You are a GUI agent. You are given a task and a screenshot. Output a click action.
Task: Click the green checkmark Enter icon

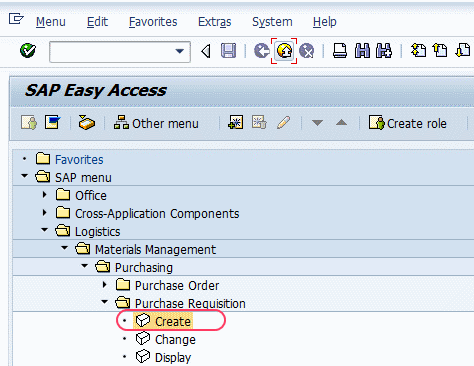(28, 51)
